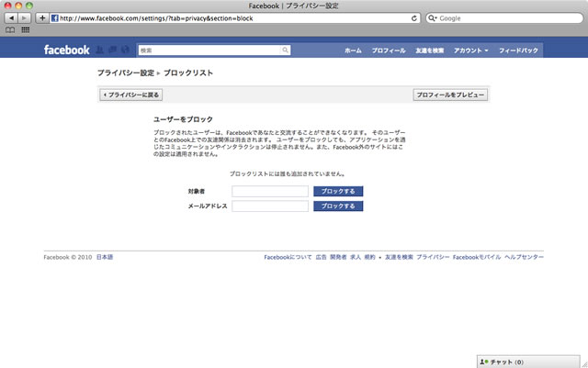Open Facebookモバイル footer link
This screenshot has width=588, height=368.
point(477,257)
